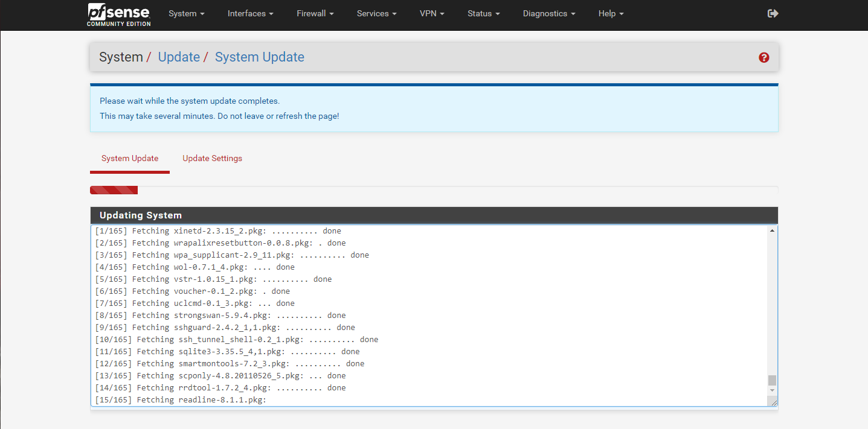Switch to the System Update tab

click(130, 159)
